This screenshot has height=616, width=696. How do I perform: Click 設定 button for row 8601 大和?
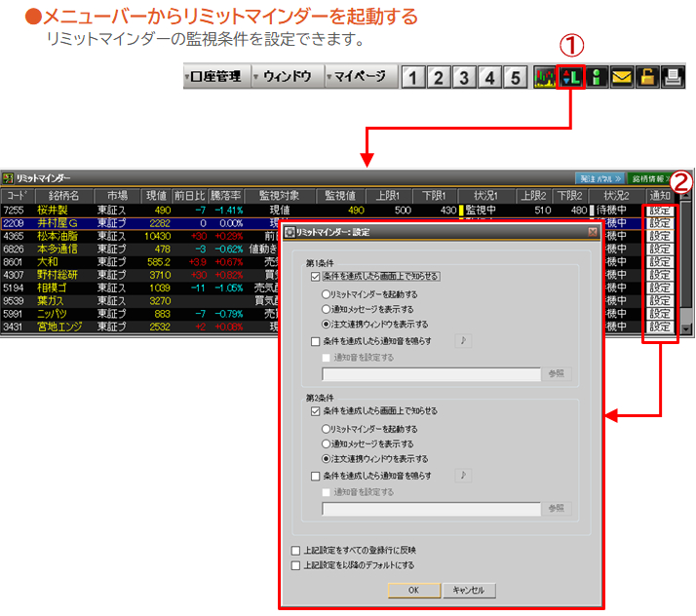coord(660,262)
